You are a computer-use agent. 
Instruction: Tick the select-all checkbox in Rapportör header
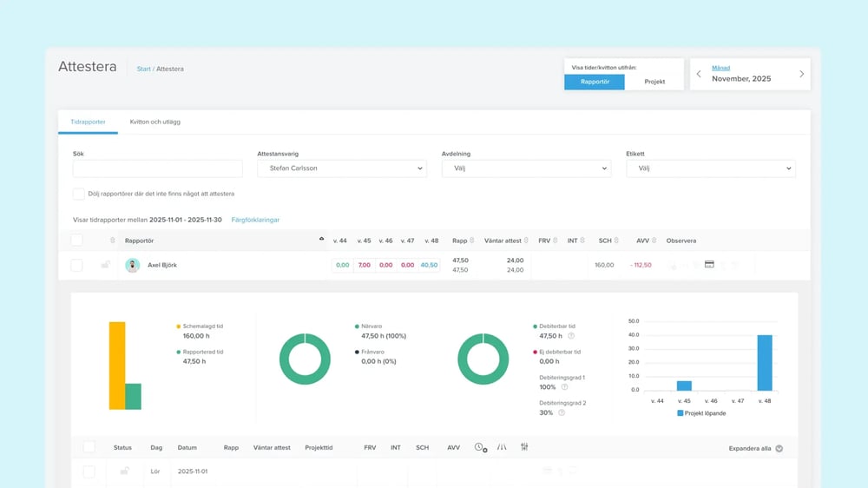pos(76,241)
